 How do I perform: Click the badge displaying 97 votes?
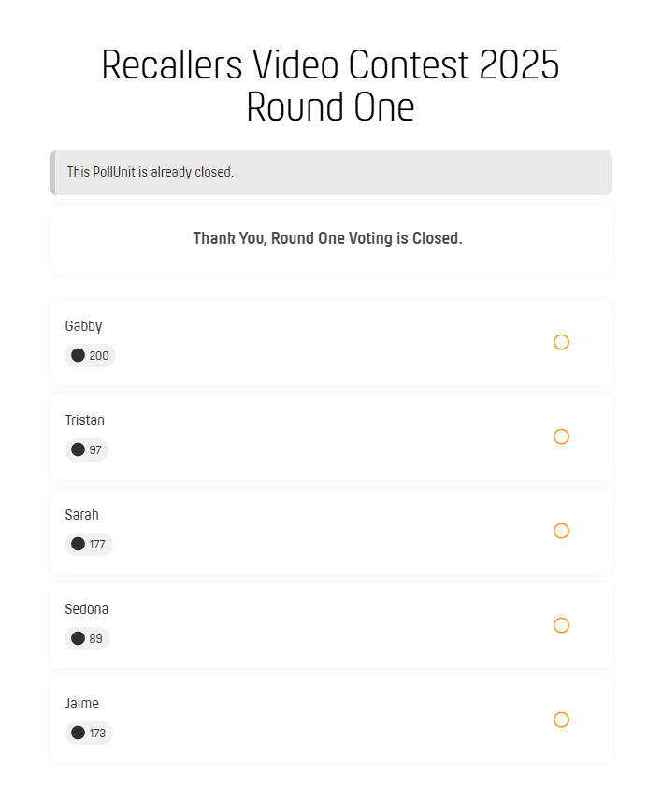87,449
